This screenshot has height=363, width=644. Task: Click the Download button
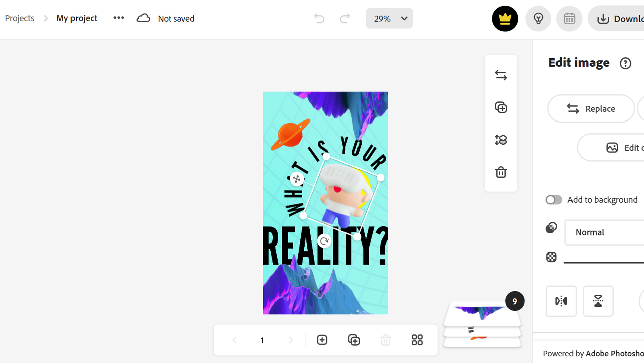point(616,19)
